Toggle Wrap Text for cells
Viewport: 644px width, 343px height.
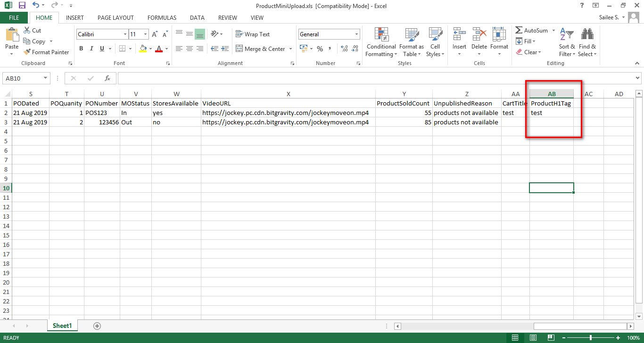[252, 34]
